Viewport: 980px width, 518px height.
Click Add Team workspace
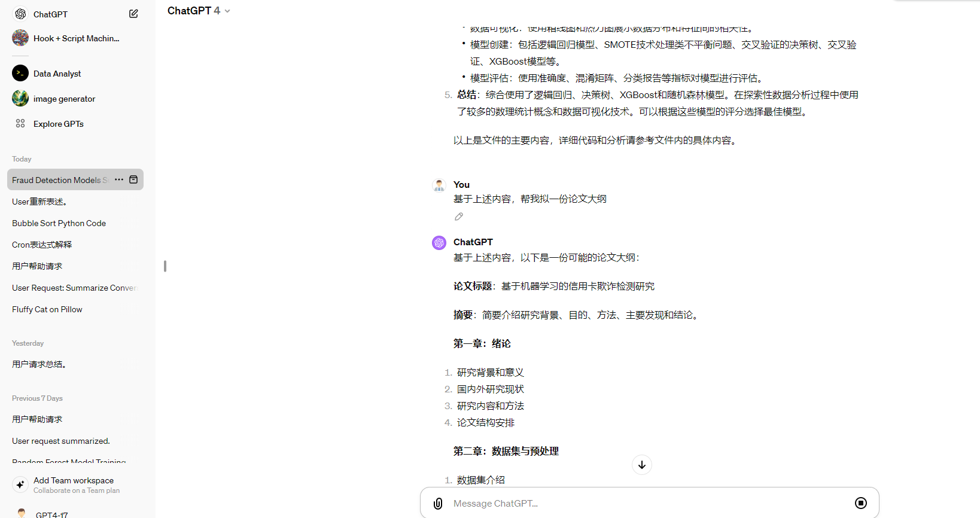[76, 485]
